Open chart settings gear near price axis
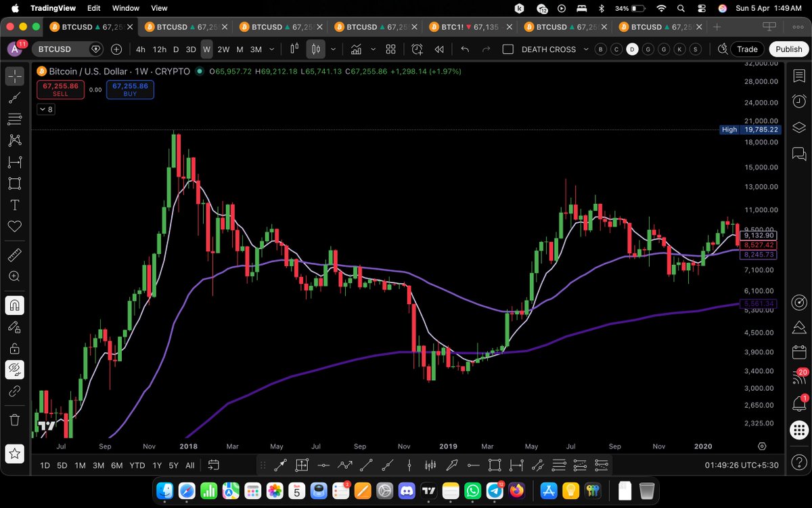Screen dimensions: 812x508 click(762, 446)
